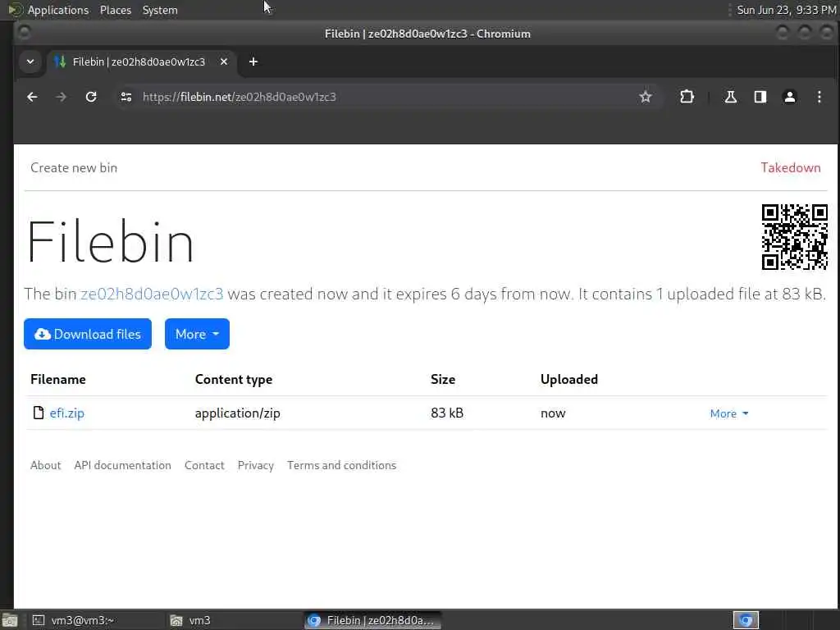Open the efi.zip file link

tap(67, 413)
